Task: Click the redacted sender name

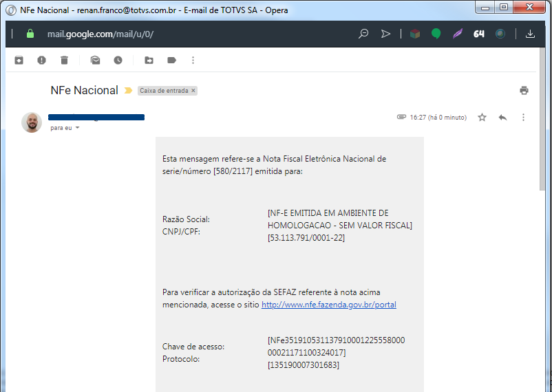Action: click(96, 117)
